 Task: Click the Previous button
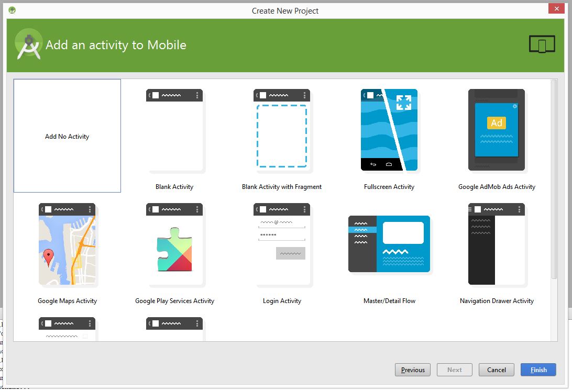(413, 369)
